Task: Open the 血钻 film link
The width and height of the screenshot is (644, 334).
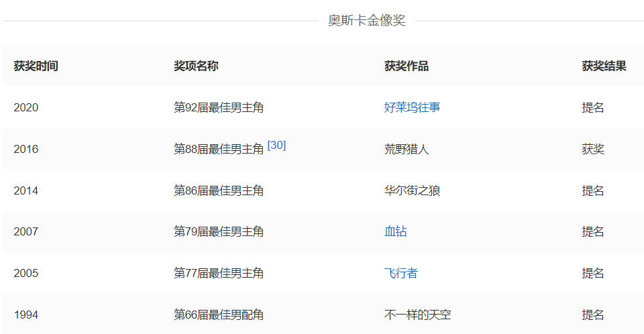Action: click(396, 231)
